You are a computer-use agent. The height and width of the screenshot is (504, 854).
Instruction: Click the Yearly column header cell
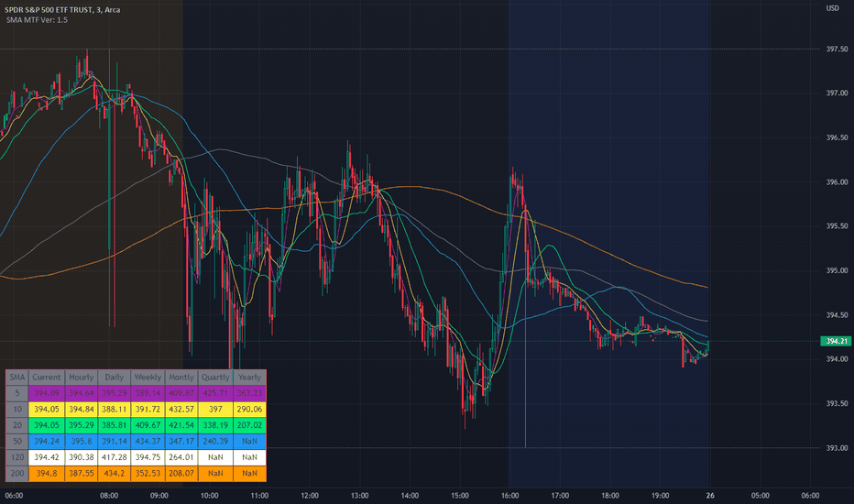click(249, 377)
